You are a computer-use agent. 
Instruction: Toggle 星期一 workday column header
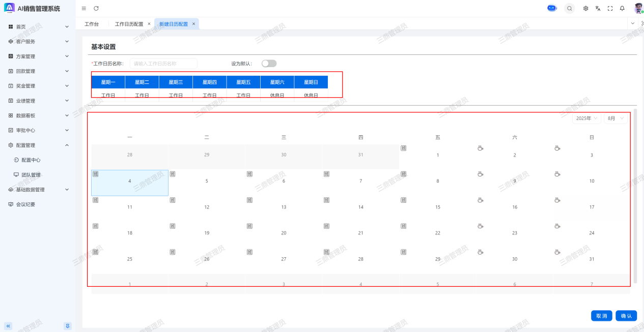click(x=108, y=82)
